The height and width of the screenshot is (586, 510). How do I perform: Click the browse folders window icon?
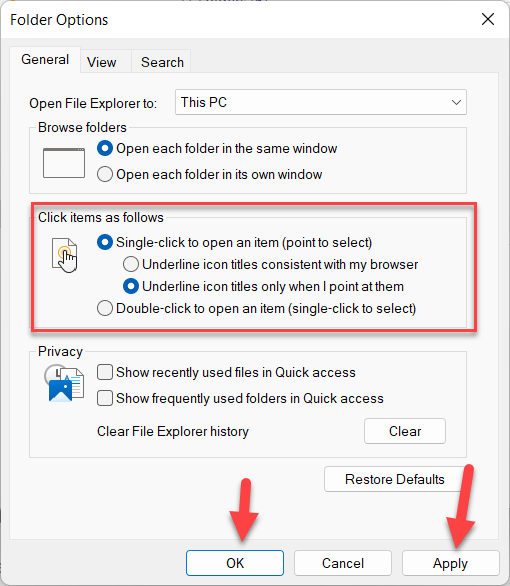coord(64,163)
